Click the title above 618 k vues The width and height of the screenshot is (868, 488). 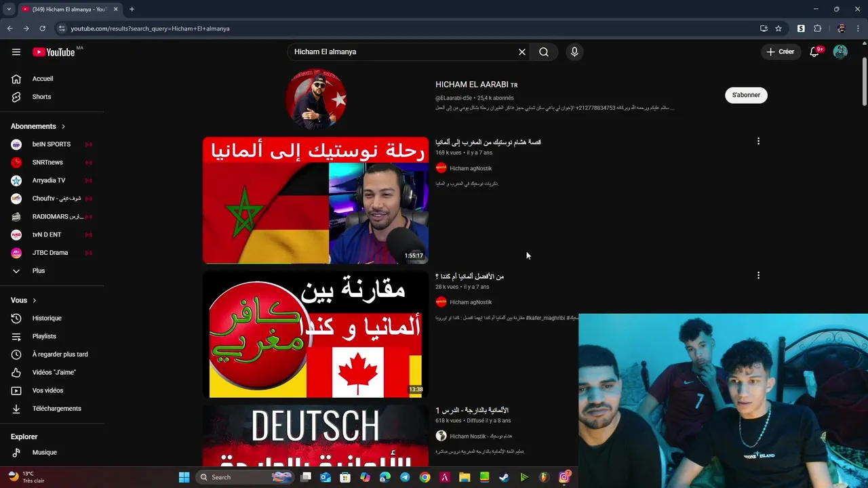472,410
